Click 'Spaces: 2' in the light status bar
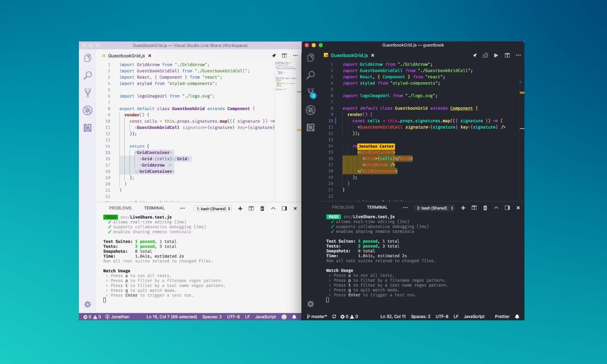607x364 pixels. tap(212, 317)
